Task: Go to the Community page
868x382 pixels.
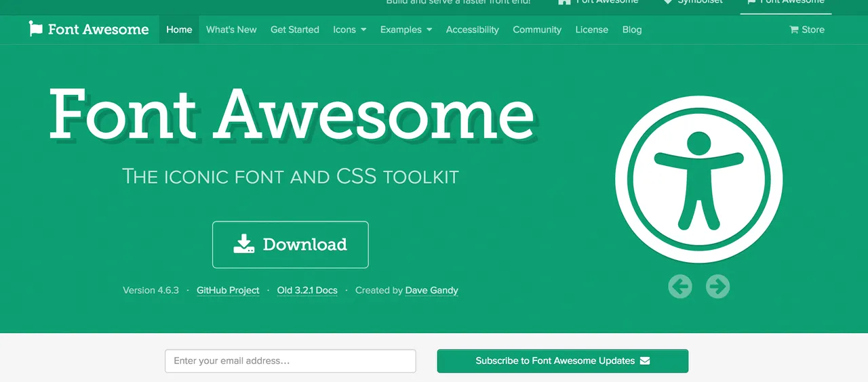Action: coord(537,30)
